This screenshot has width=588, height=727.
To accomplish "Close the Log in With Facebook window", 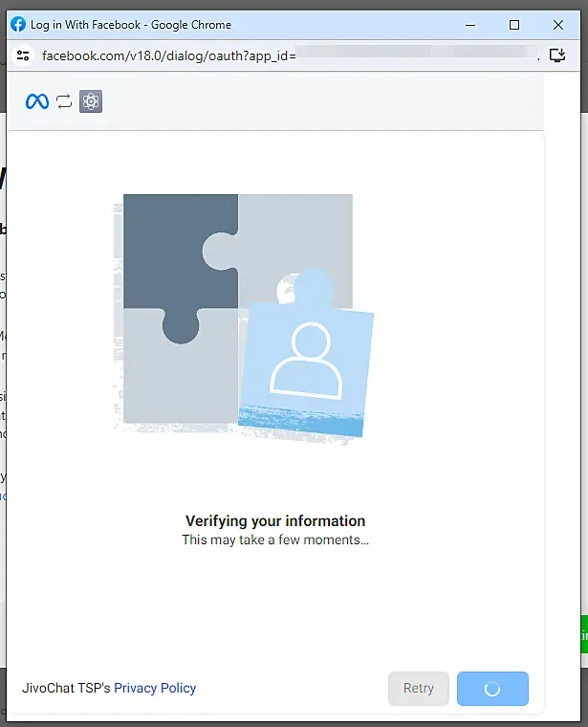I will (x=558, y=25).
